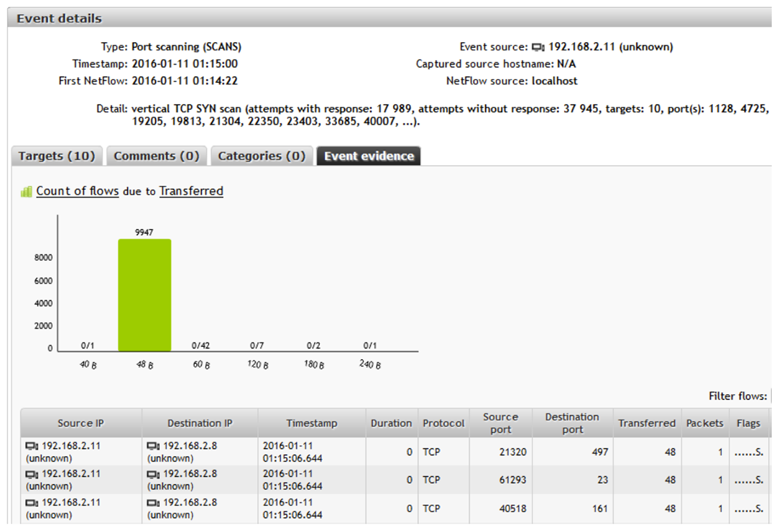Select the Event evidence tab
Image resolution: width=777 pixels, height=532 pixels.
pyautogui.click(x=369, y=156)
